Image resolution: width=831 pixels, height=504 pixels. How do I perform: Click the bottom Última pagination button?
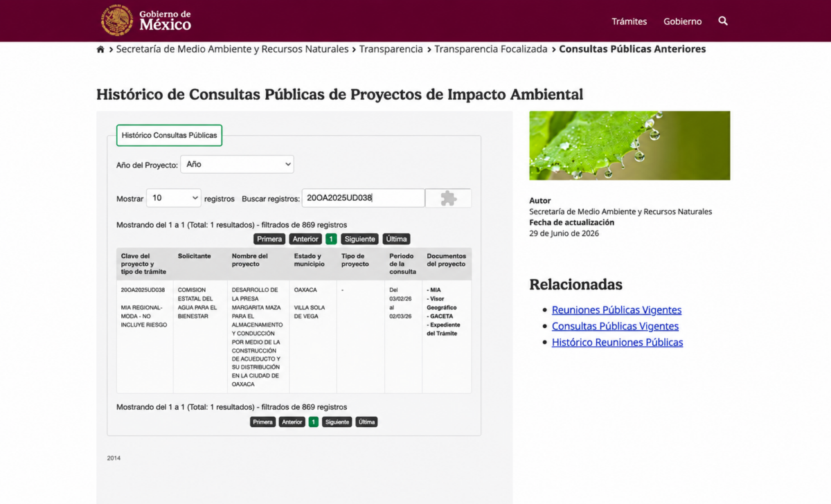366,422
